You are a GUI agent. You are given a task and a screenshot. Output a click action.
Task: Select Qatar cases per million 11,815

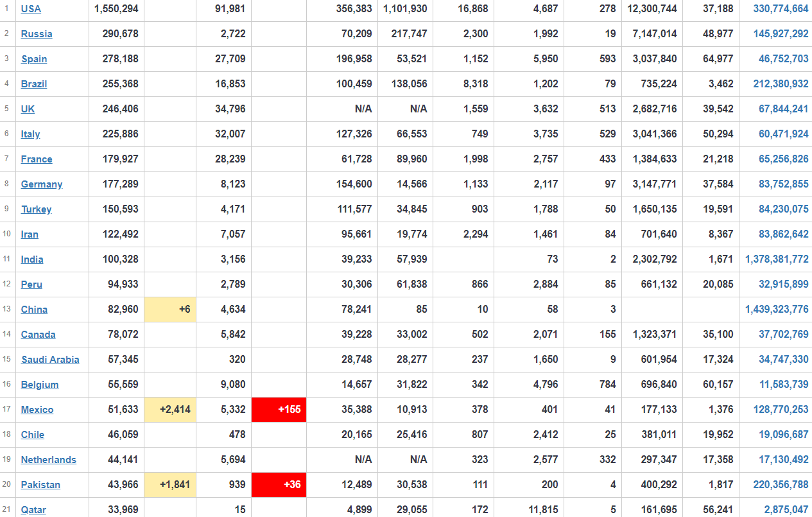click(x=543, y=510)
